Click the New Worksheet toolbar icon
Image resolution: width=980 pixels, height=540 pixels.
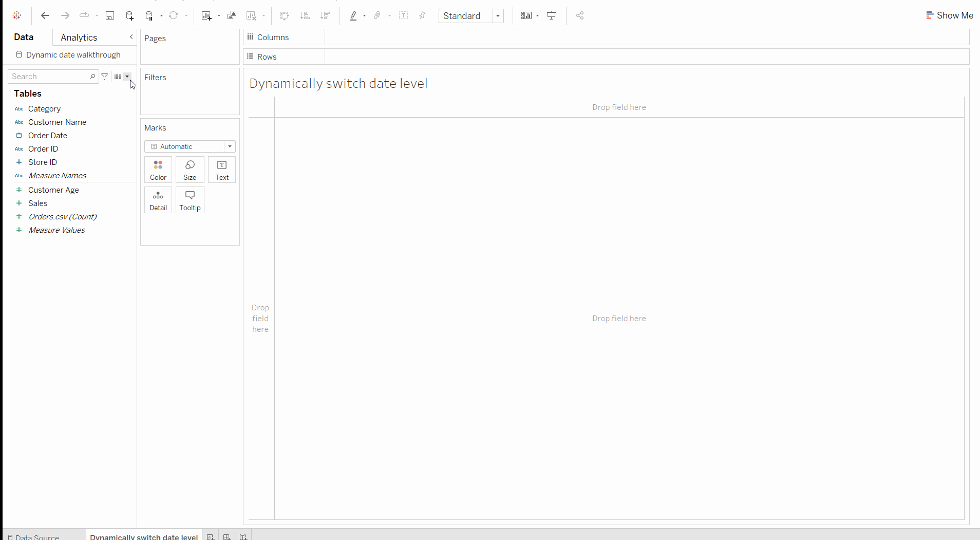coord(206,15)
